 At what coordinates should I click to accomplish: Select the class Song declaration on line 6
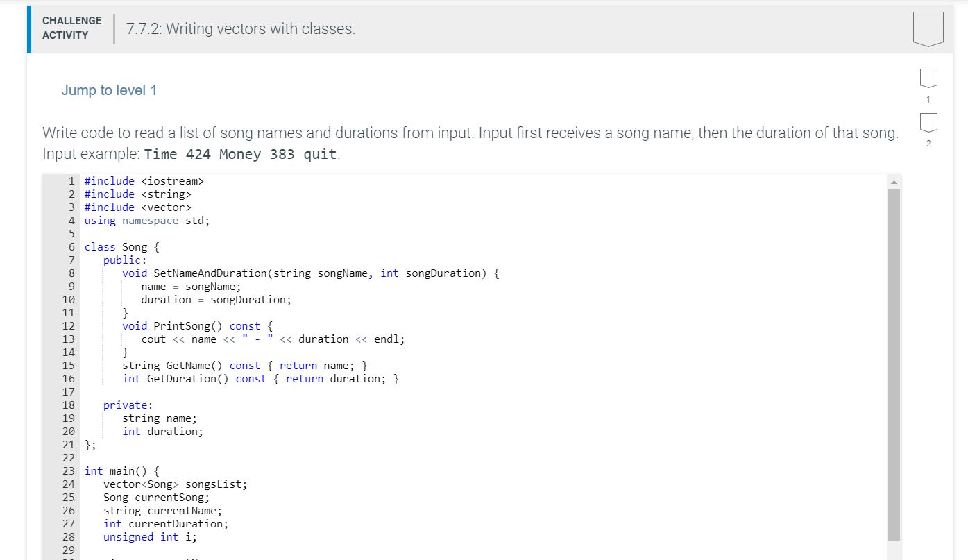(124, 246)
